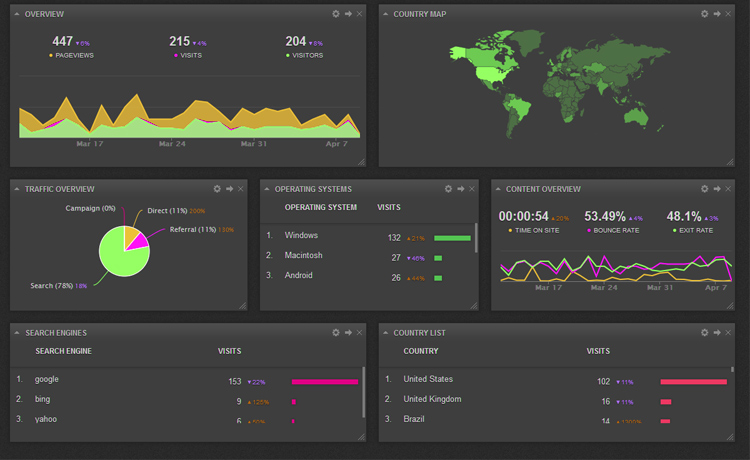Click the Search Engines widget arrow icon
Image resolution: width=750 pixels, height=460 pixels.
[x=348, y=332]
